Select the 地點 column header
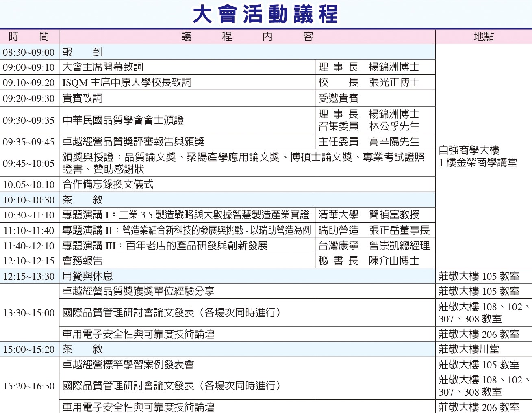Image resolution: width=532 pixels, height=413 pixels. click(x=484, y=37)
